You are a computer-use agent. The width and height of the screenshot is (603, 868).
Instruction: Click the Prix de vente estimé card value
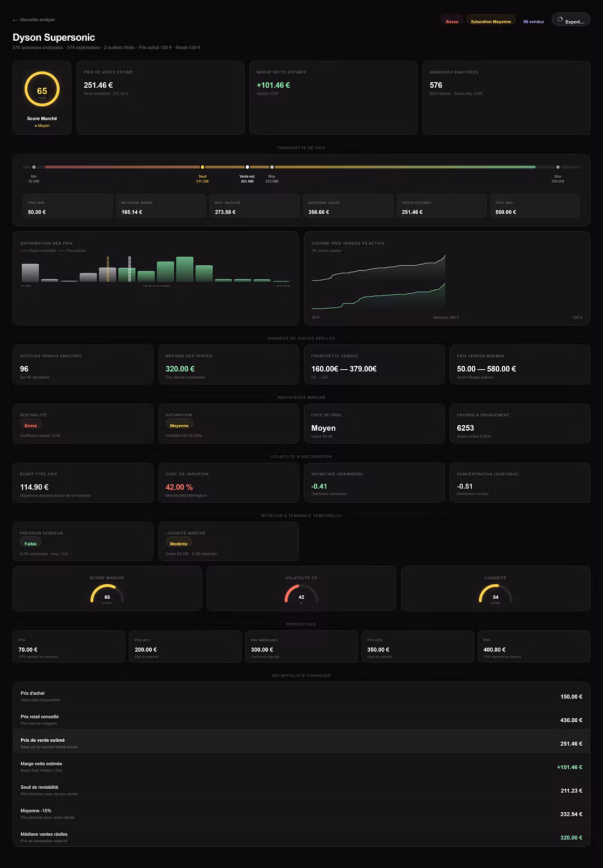pos(98,85)
